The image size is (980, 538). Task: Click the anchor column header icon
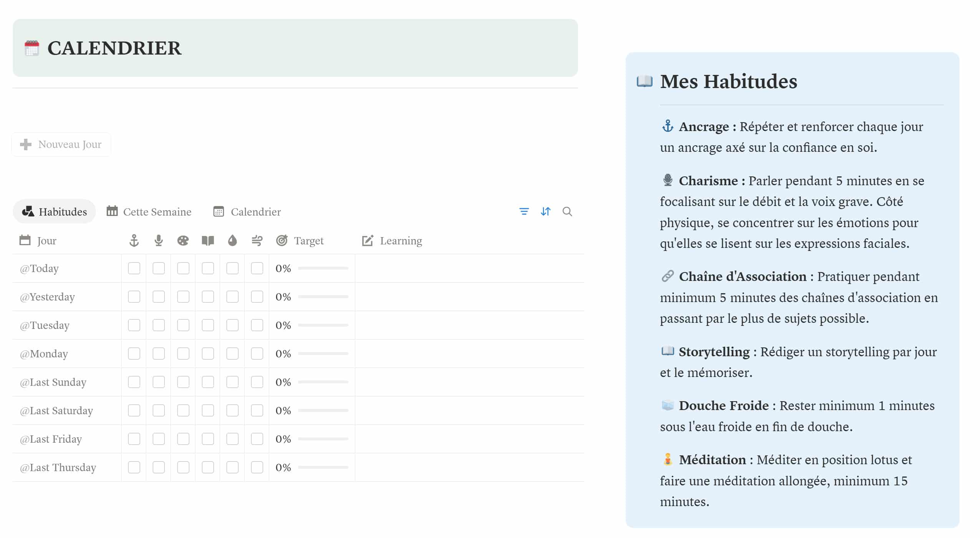tap(134, 241)
